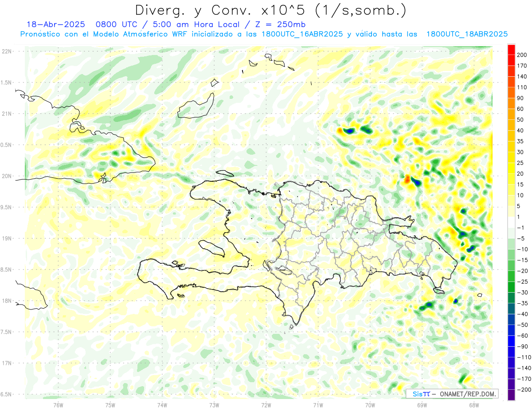Click colorbar value '-30'
Viewport: 532px width, 411px height.
coord(522,292)
